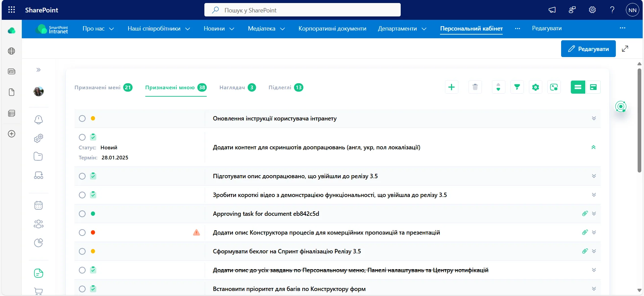Open the NN account avatar menu
The width and height of the screenshot is (644, 296).
pos(632,10)
